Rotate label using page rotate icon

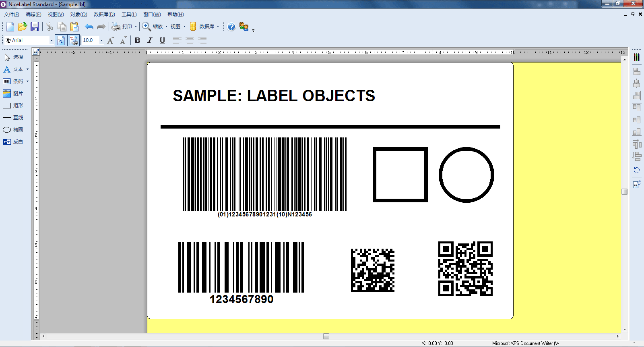[x=636, y=184]
